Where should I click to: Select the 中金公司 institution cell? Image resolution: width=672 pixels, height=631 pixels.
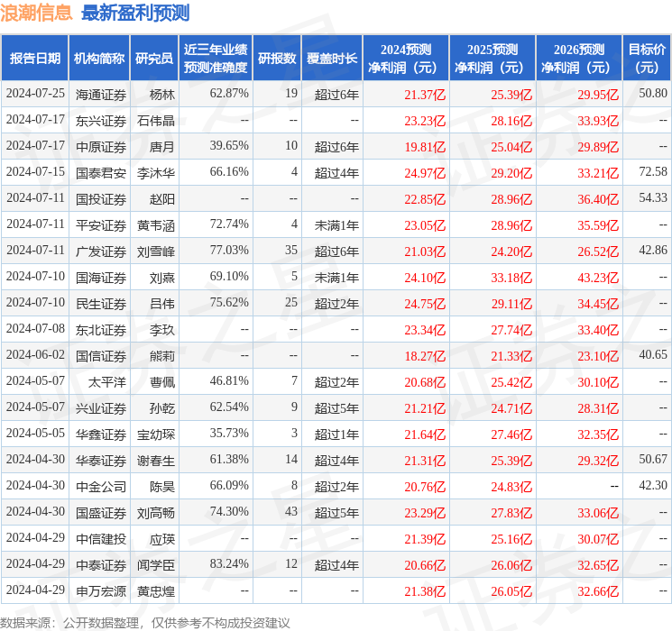point(101,487)
